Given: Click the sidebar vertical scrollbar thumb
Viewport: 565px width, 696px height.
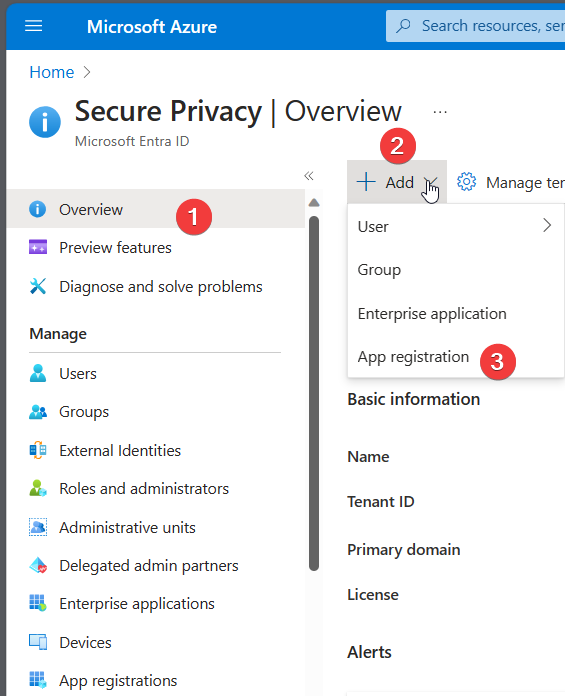Looking at the screenshot, I should (x=314, y=393).
